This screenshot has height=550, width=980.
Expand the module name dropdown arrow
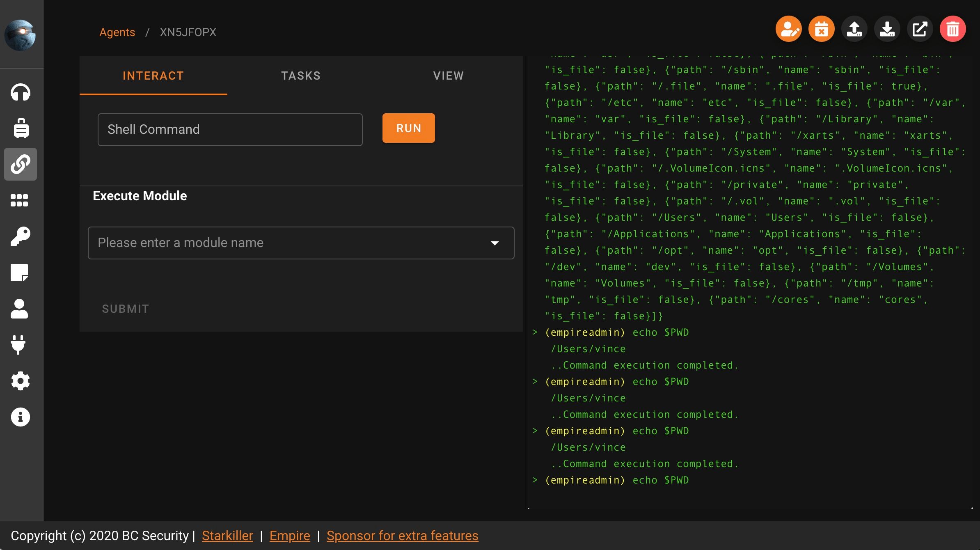coord(495,243)
